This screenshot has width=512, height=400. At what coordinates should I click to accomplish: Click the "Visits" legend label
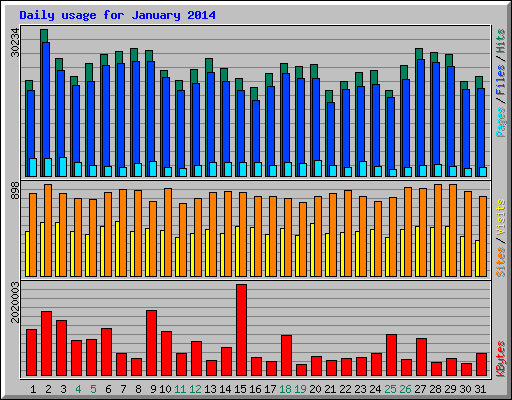(x=500, y=218)
